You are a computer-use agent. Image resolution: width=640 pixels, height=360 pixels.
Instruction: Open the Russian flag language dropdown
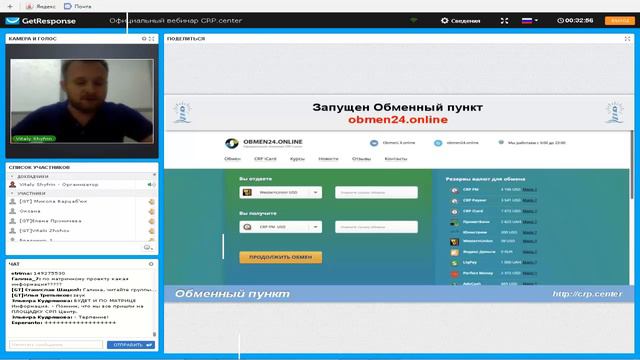[530, 20]
